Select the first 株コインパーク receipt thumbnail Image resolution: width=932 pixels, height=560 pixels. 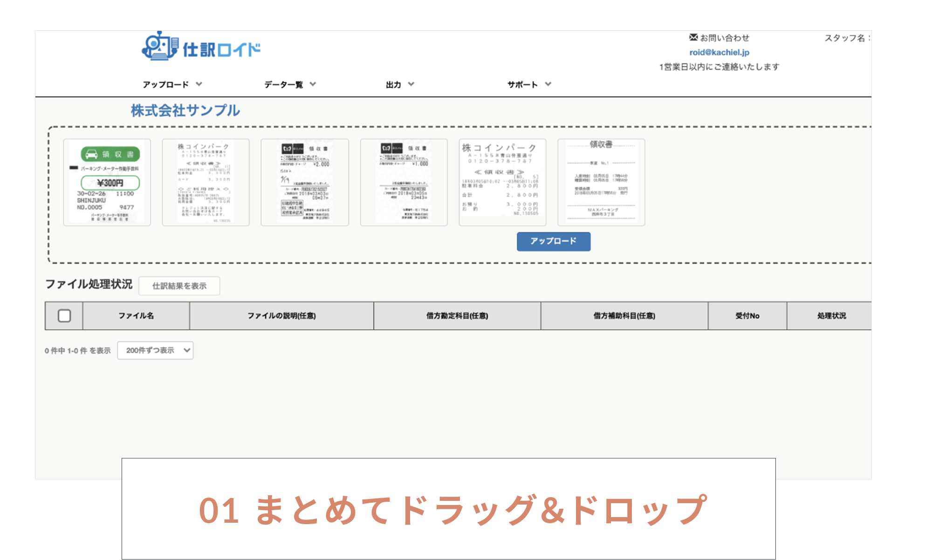[x=206, y=182]
